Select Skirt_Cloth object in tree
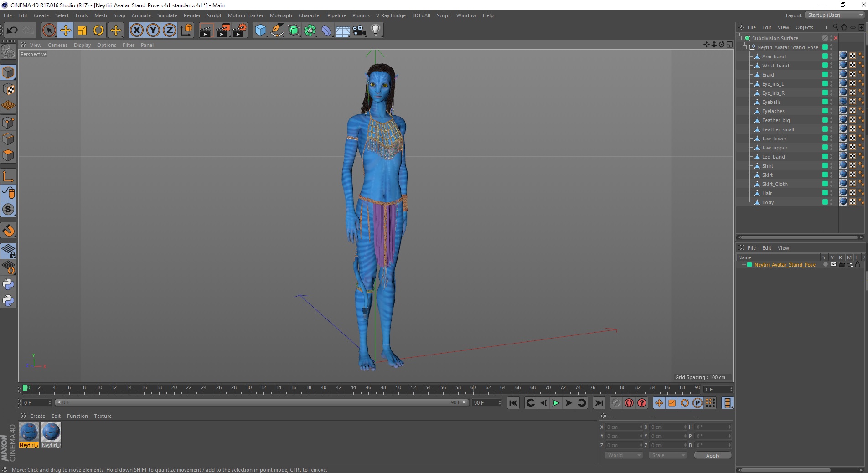 click(x=775, y=184)
